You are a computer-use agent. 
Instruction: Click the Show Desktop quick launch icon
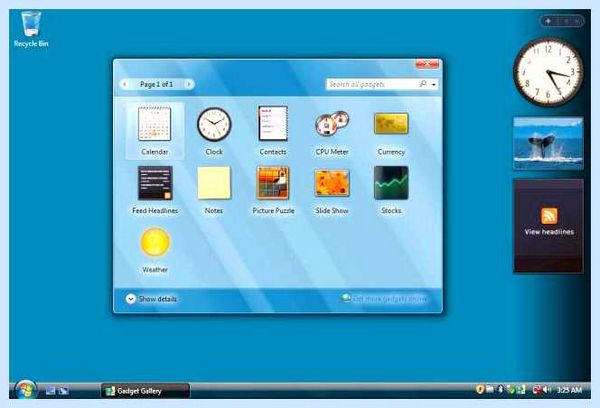point(51,391)
